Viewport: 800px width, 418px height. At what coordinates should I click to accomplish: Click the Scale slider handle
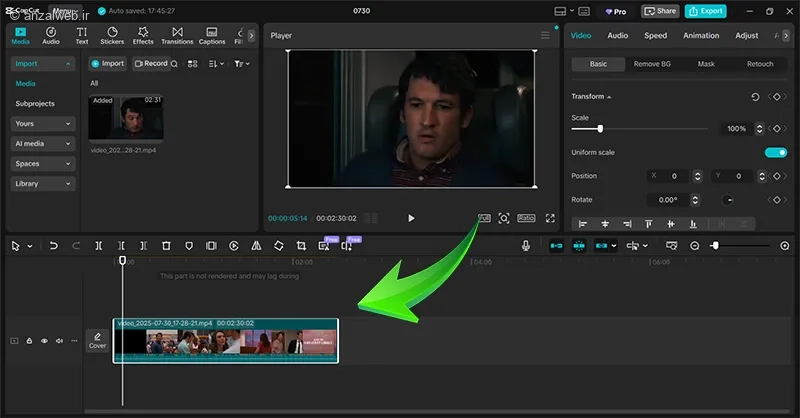[x=600, y=129]
